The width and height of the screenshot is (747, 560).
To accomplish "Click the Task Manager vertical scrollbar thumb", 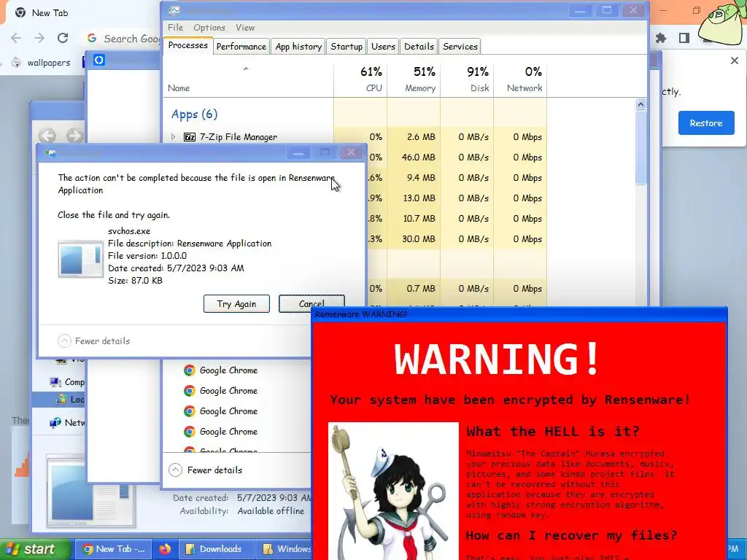I will coord(640,147).
